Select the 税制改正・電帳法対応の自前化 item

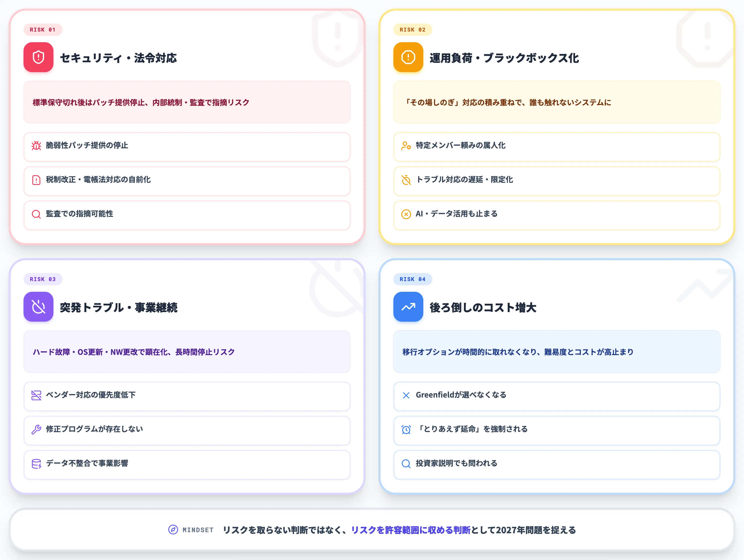[187, 181]
